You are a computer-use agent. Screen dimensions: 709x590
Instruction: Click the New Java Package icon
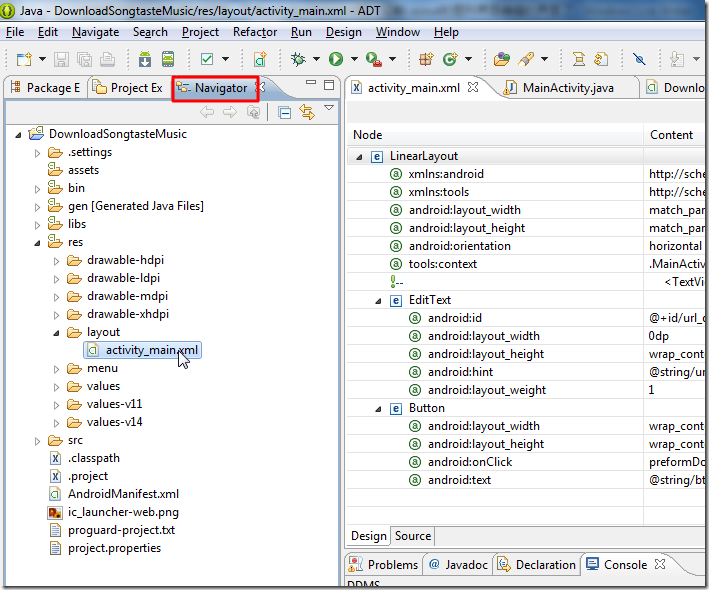tap(426, 59)
